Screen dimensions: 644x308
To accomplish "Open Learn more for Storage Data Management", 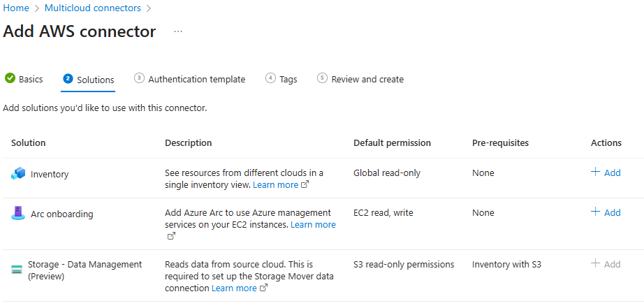I will click(235, 288).
